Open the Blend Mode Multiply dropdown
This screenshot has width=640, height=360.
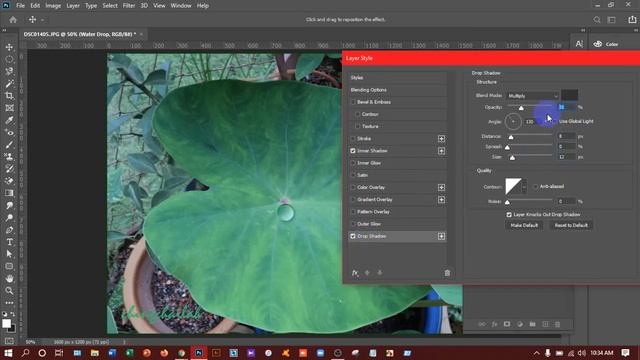(x=532, y=96)
